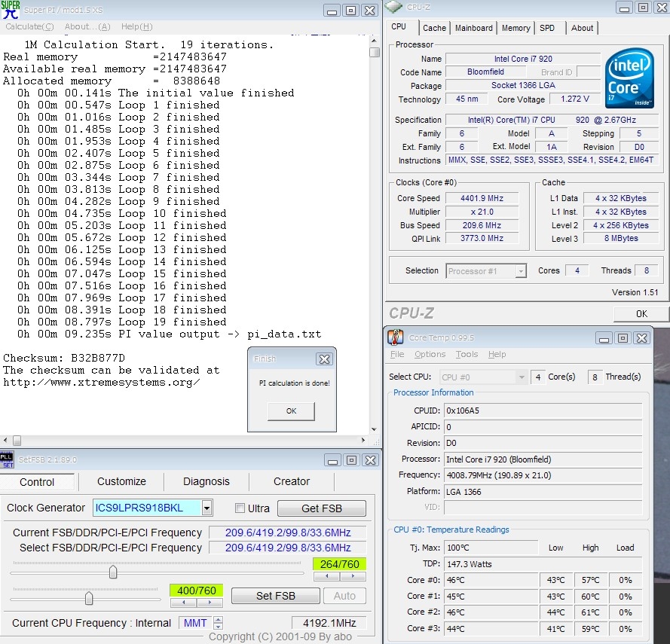Close the Finish dialog with X
This screenshot has height=644, width=670.
pos(324,359)
